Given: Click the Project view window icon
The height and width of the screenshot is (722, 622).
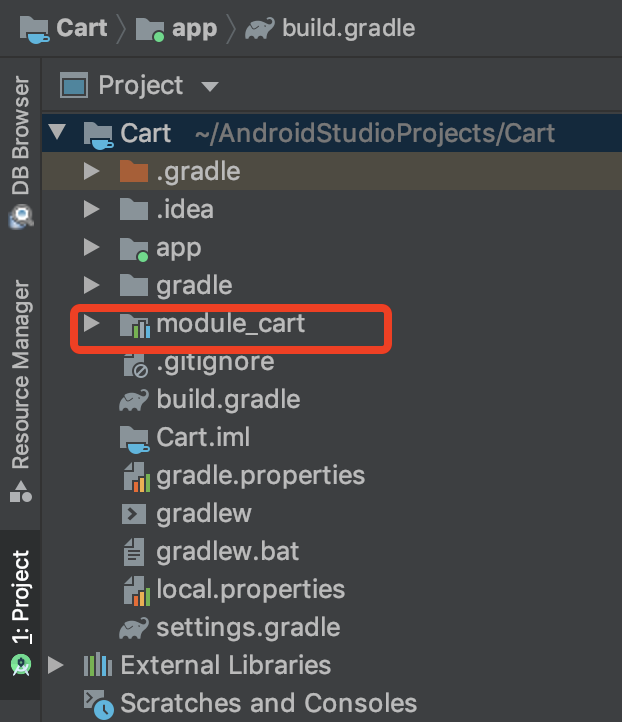Looking at the screenshot, I should click(x=74, y=85).
